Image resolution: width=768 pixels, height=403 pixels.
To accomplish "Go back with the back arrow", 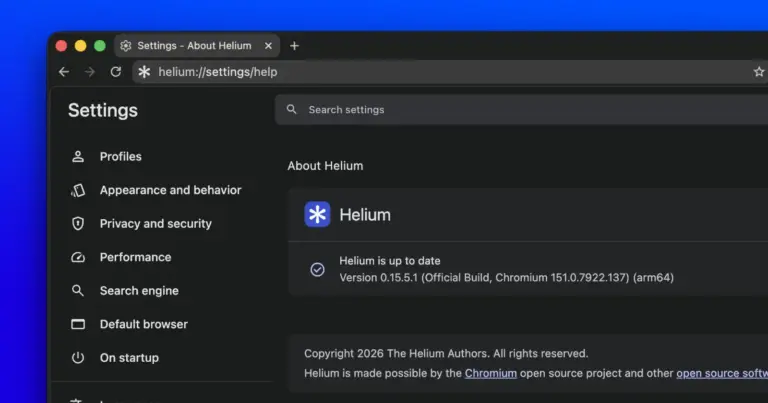I will (x=64, y=72).
